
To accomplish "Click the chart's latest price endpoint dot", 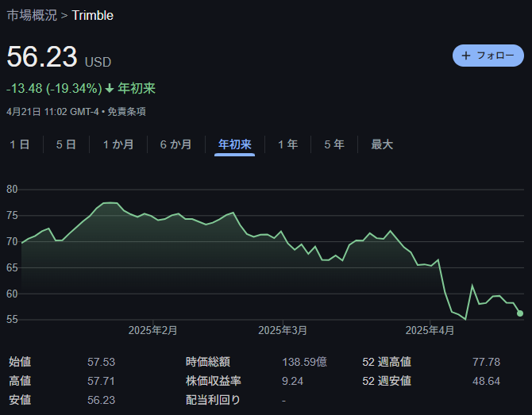I will tap(520, 313).
